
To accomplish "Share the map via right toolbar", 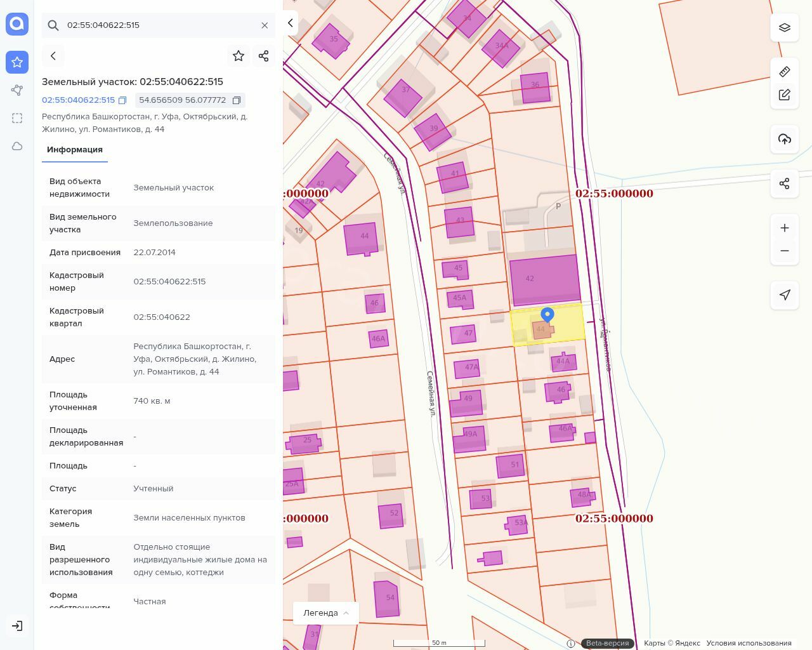I will pyautogui.click(x=785, y=183).
